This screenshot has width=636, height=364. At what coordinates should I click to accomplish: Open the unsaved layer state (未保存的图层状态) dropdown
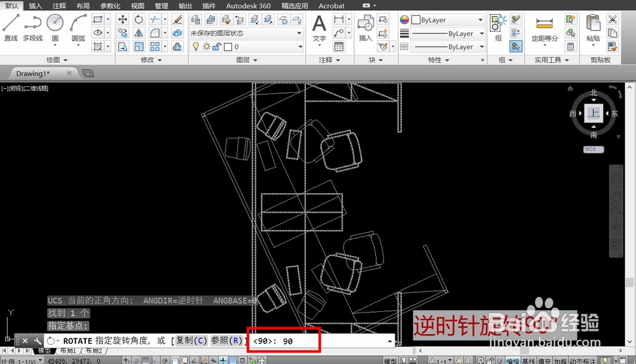246,33
